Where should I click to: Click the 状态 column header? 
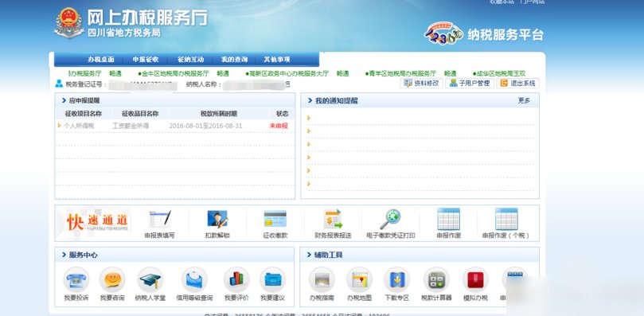282,114
